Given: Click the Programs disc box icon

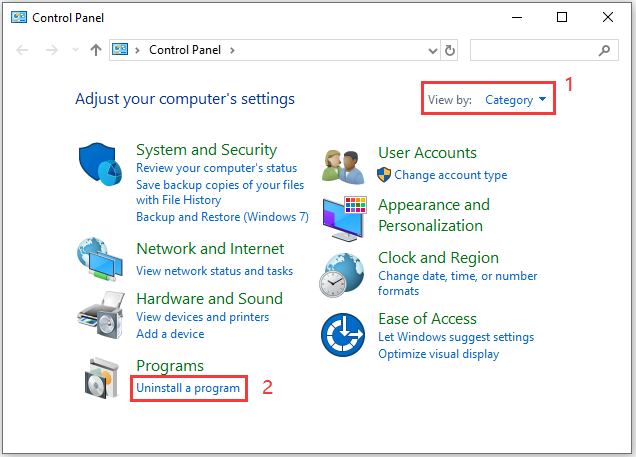Looking at the screenshot, I should point(101,378).
